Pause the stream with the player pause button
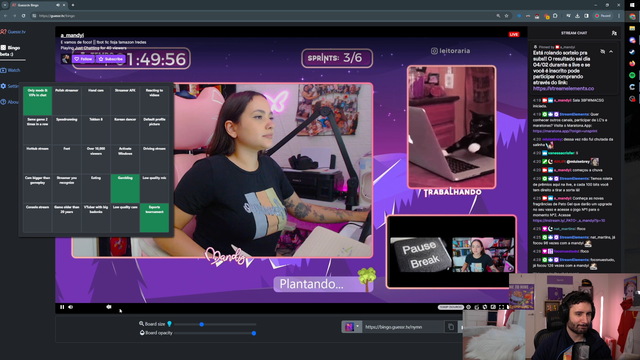 pos(62,307)
